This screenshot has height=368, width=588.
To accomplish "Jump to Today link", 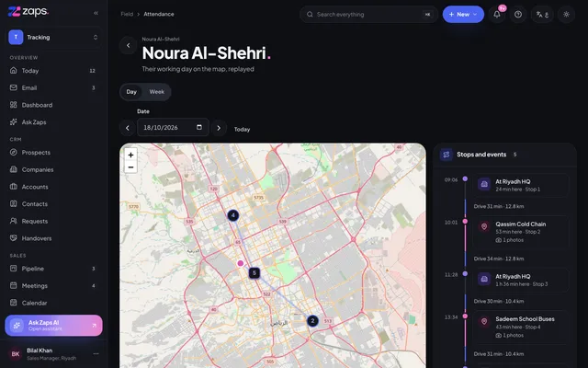I will 242,129.
